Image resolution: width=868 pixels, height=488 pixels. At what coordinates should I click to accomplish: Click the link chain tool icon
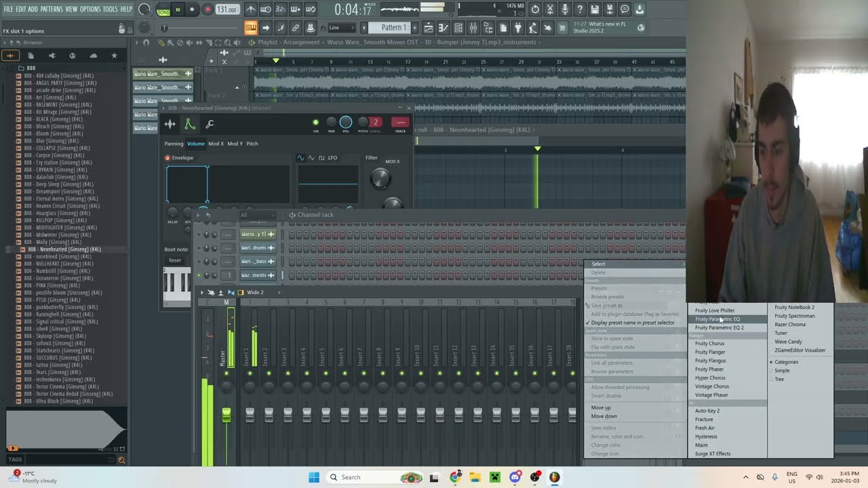pyautogui.click(x=296, y=28)
